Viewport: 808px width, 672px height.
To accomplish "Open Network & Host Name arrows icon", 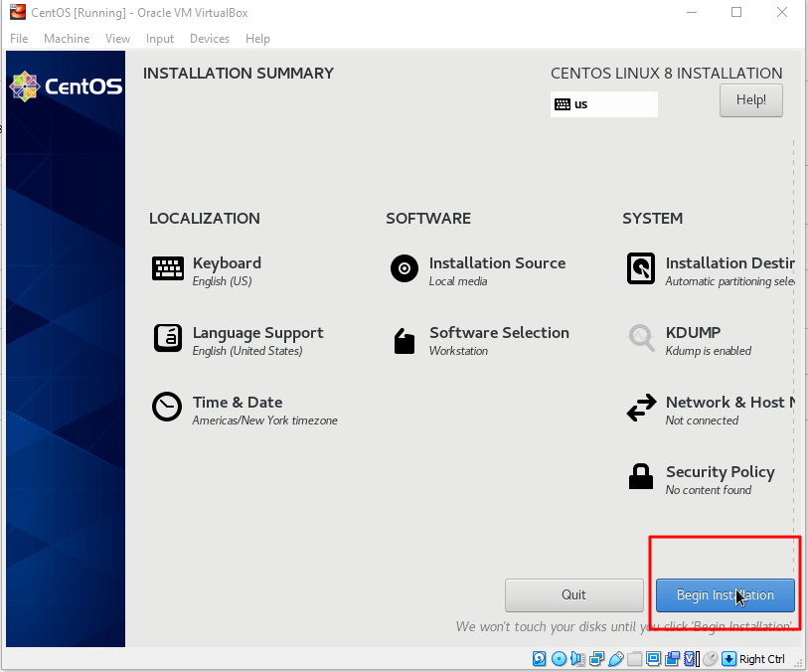I will pyautogui.click(x=641, y=408).
